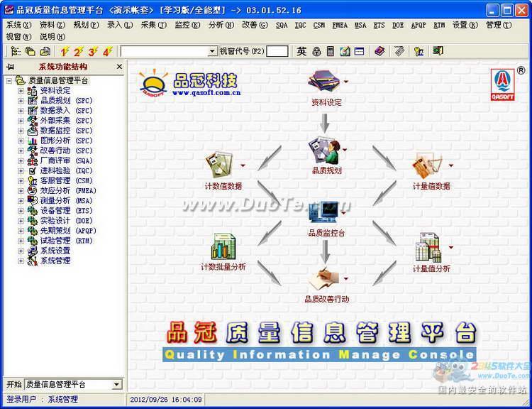Open the 计数值数据 workflow icon
The height and width of the screenshot is (409, 532).
pos(219,165)
